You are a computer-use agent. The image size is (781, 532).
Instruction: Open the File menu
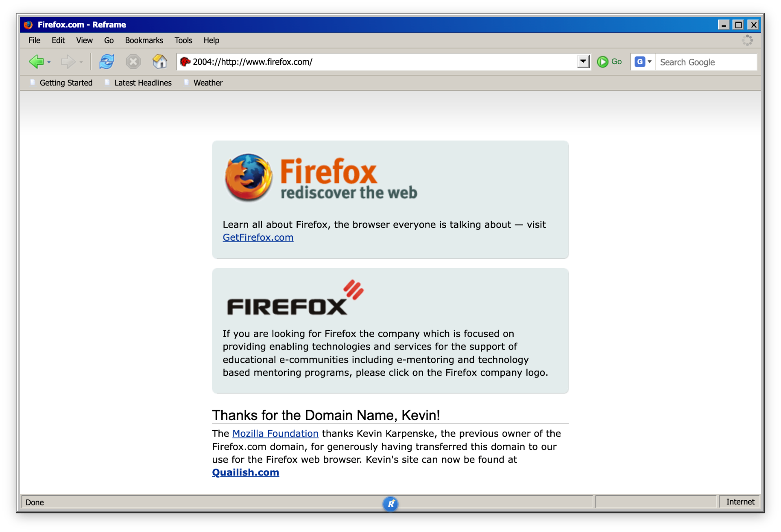34,40
